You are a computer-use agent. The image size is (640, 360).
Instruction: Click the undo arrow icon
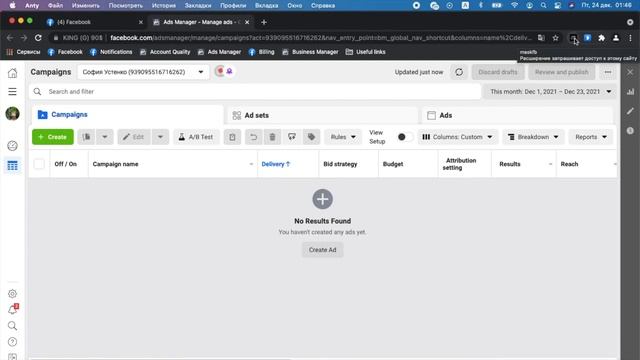[x=253, y=137]
